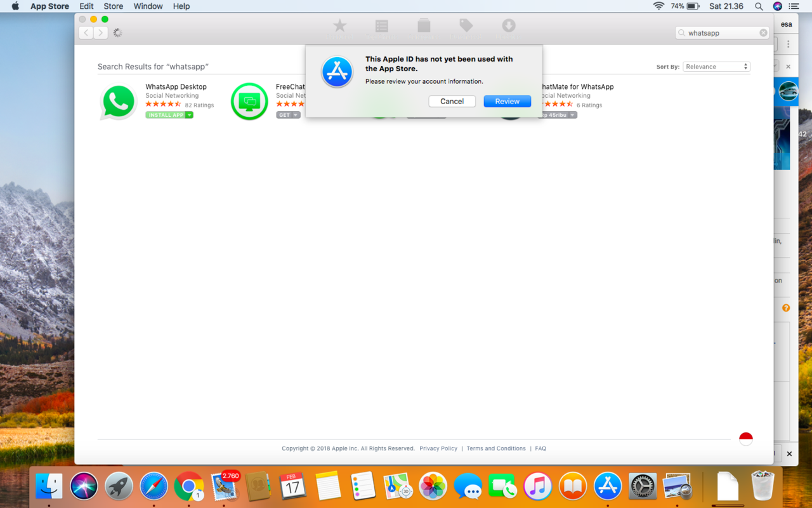The image size is (812, 508).
Task: Click the FreeChat app icon
Action: [x=249, y=102]
